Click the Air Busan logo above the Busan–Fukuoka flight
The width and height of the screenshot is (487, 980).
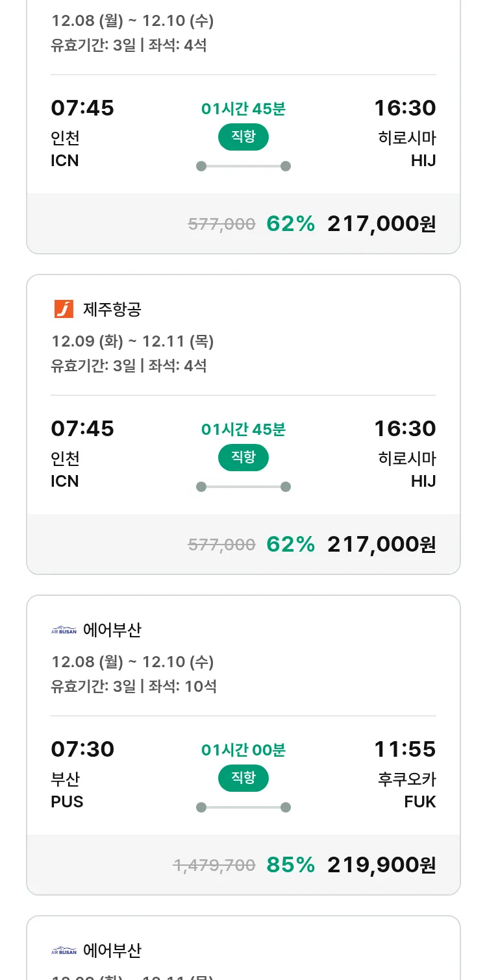click(64, 630)
